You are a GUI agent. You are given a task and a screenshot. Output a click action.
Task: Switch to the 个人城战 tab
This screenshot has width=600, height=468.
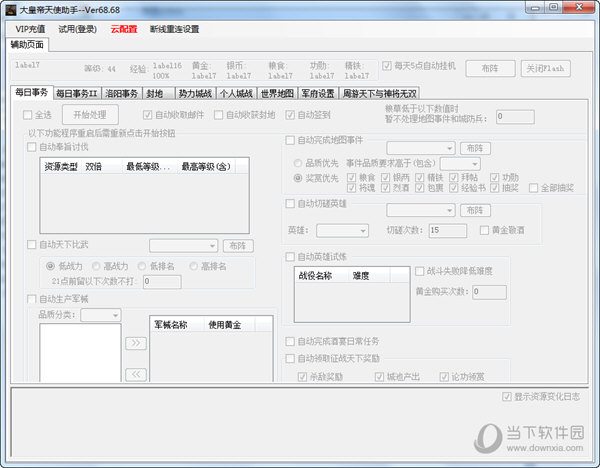tap(236, 93)
